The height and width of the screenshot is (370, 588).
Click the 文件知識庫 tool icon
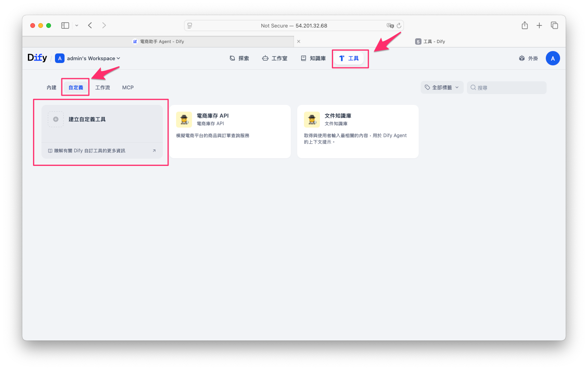tap(312, 119)
